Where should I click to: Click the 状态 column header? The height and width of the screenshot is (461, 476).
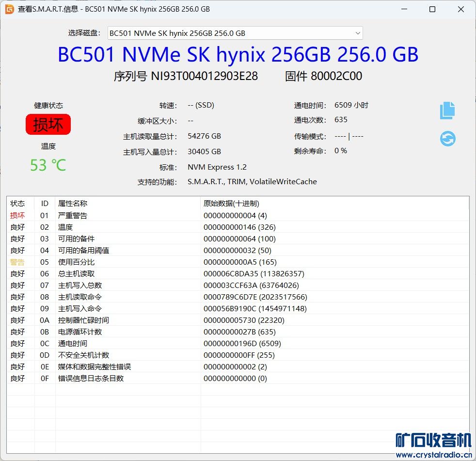coord(17,203)
